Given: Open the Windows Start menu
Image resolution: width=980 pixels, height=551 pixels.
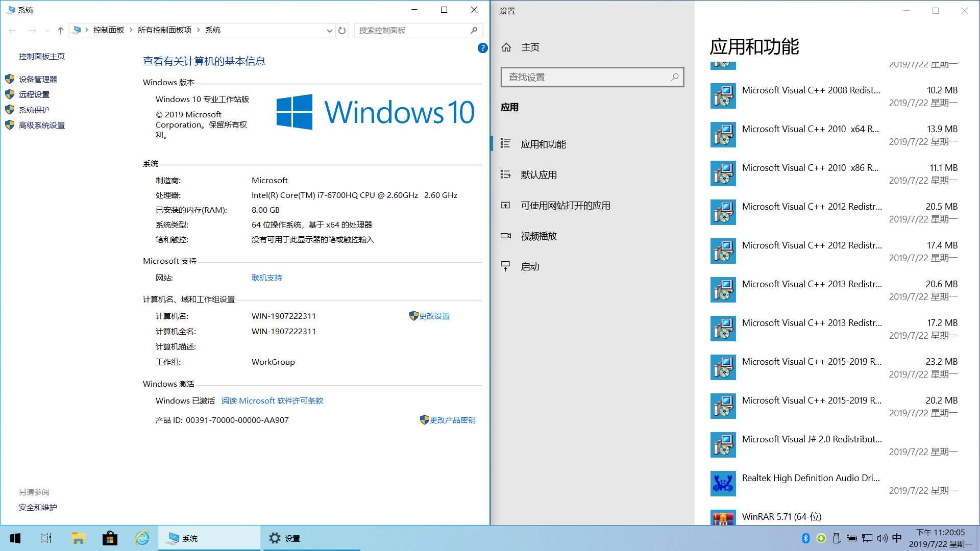Looking at the screenshot, I should point(15,538).
